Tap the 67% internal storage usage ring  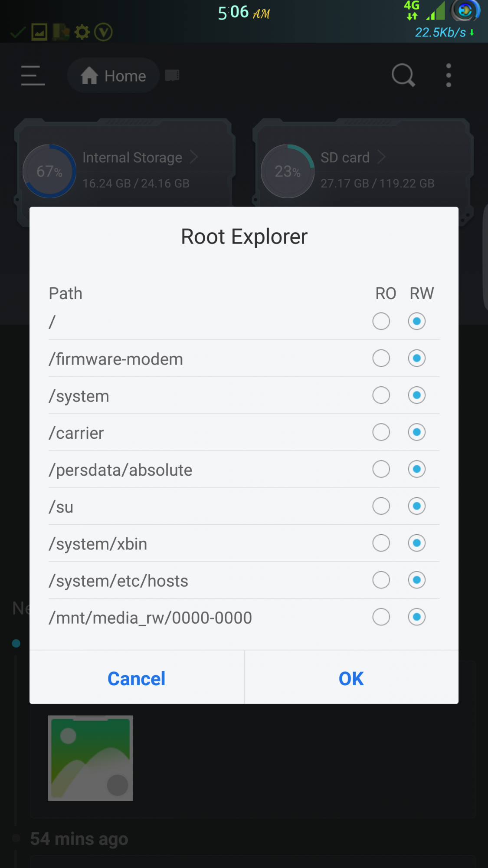point(49,171)
